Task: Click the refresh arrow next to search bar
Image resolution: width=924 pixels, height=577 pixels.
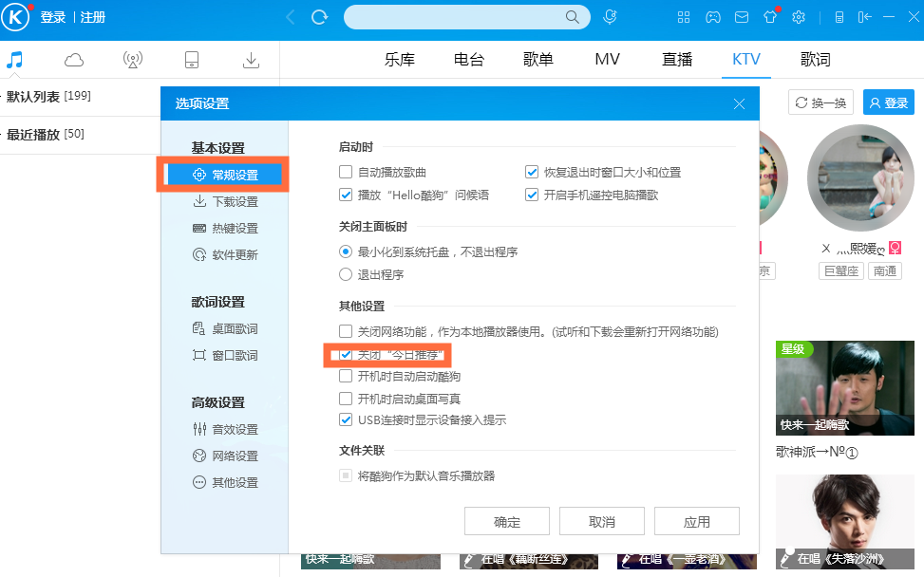Action: tap(319, 16)
